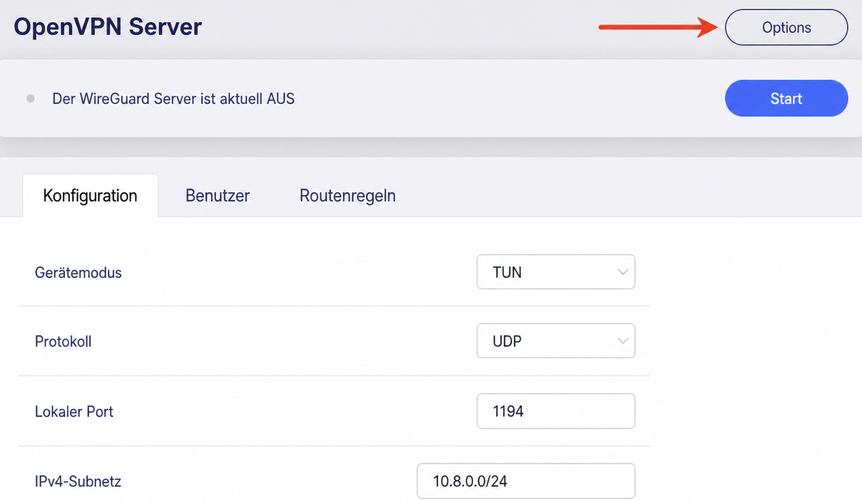Click the 'Der WireGuard Server ist aktuell AUS' text
862x501 pixels.
(x=173, y=99)
